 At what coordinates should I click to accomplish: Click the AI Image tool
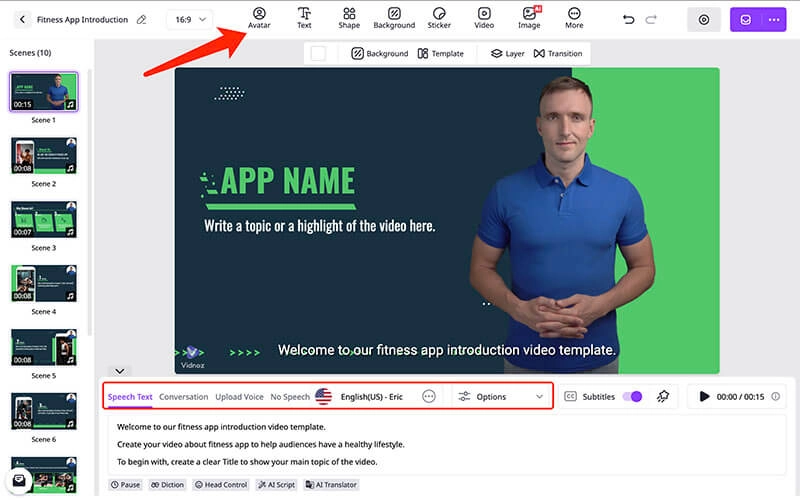click(529, 18)
